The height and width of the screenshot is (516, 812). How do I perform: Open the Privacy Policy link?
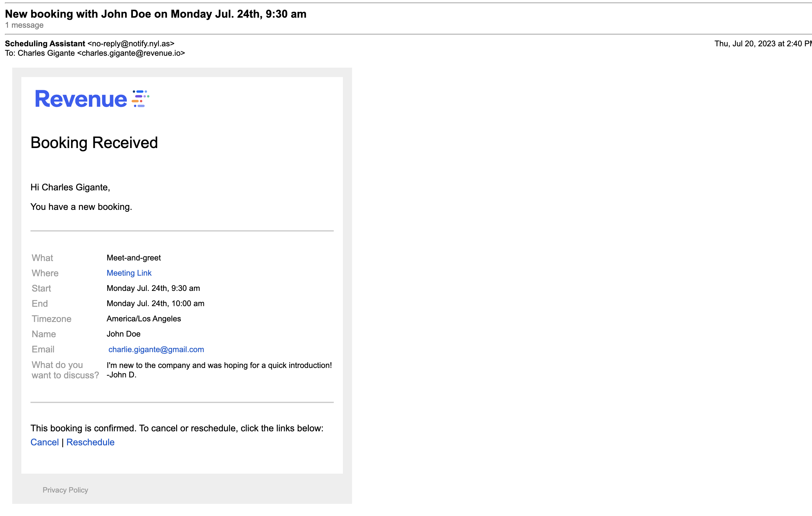(x=65, y=490)
